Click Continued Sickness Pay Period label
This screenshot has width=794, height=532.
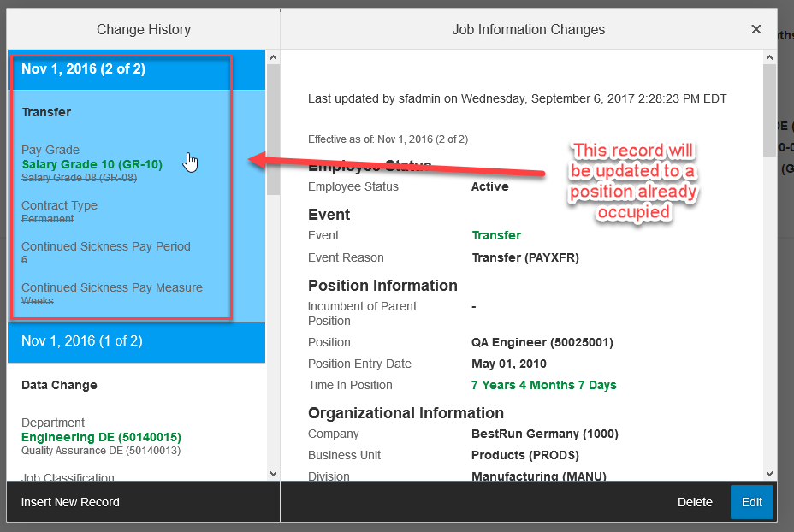[106, 246]
